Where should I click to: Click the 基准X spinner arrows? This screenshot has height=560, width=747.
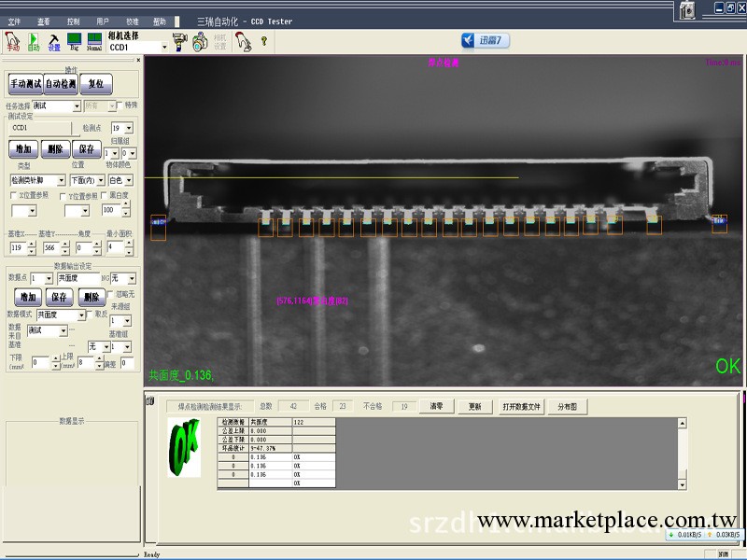(x=32, y=247)
